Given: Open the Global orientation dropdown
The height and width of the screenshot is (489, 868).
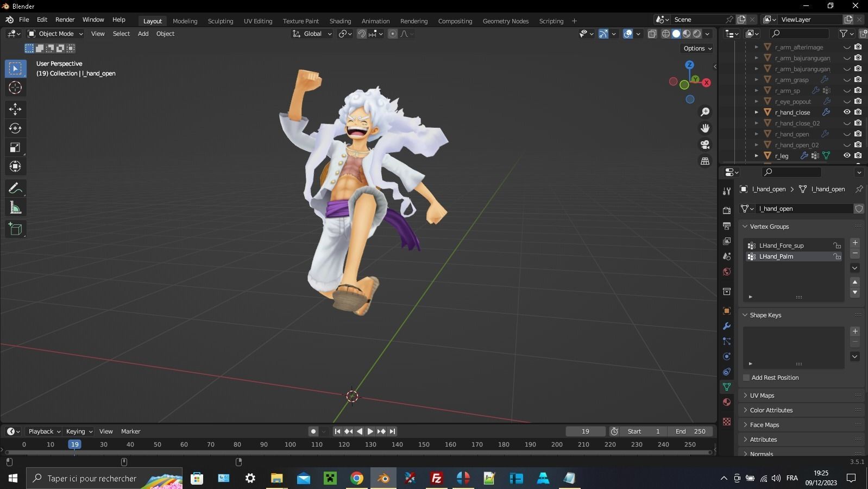Looking at the screenshot, I should [x=312, y=34].
